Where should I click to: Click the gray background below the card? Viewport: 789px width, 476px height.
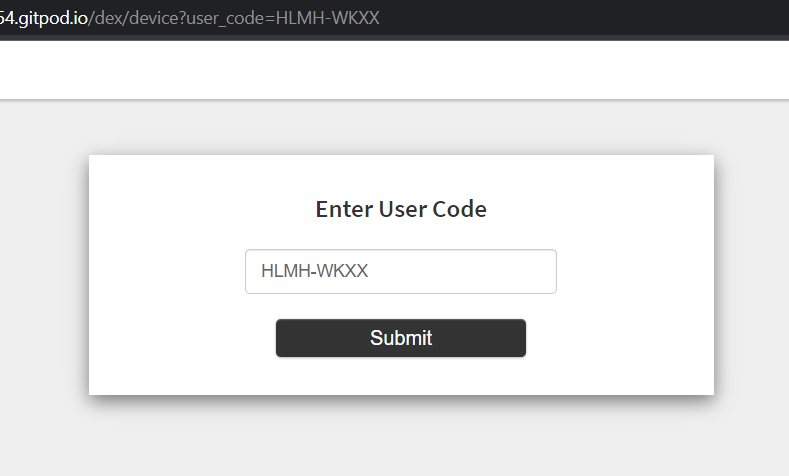[400, 440]
